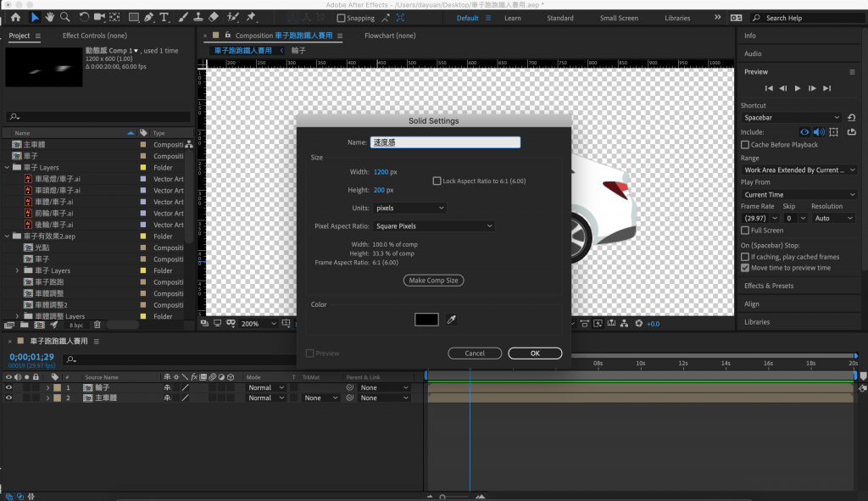This screenshot has width=868, height=501.
Task: Switch to the Effect Controls tab
Action: pyautogui.click(x=94, y=36)
